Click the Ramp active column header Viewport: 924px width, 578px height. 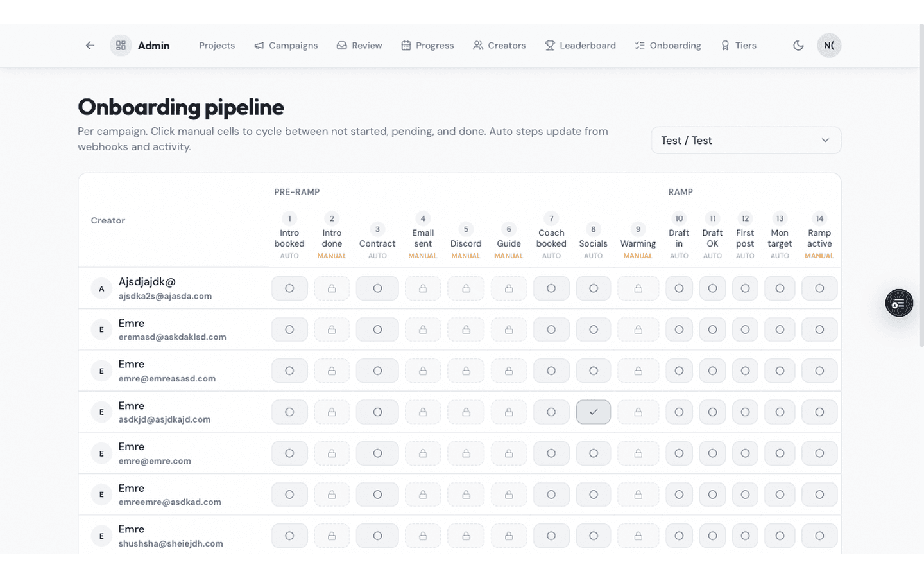pos(819,236)
